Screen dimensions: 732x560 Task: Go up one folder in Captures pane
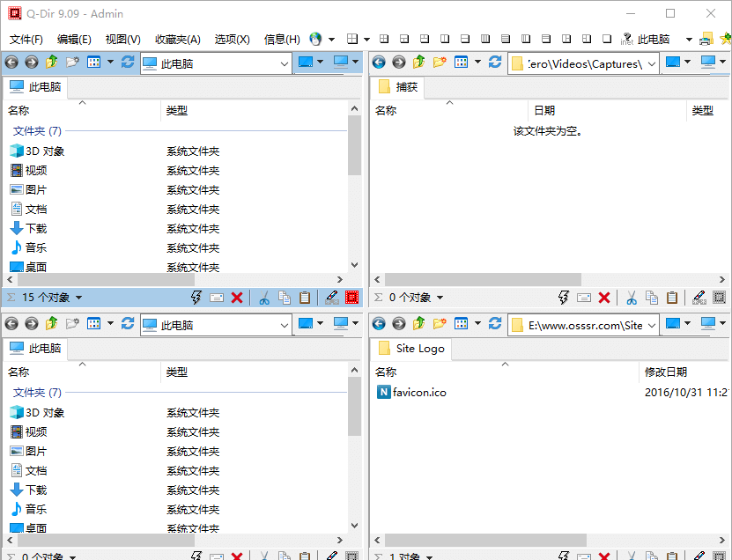click(x=418, y=62)
